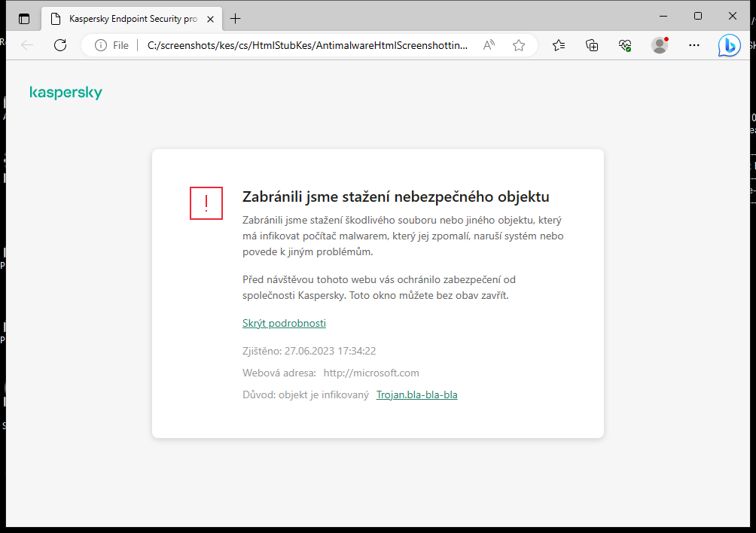Click the back navigation arrow
This screenshot has height=533, width=756.
pos(27,44)
